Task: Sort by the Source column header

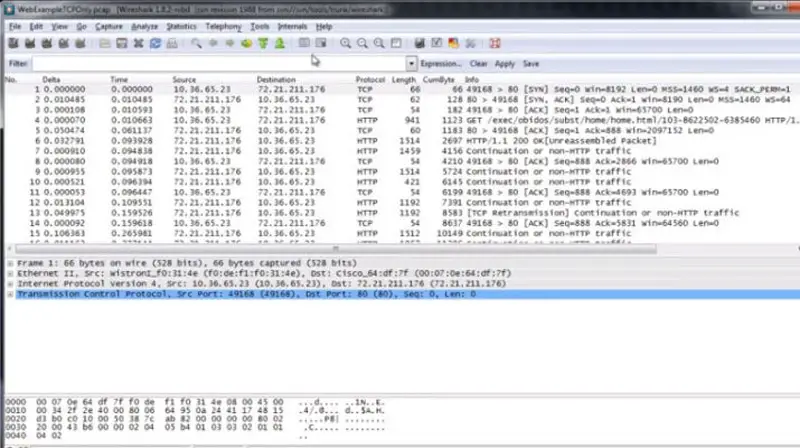Action: pos(184,80)
